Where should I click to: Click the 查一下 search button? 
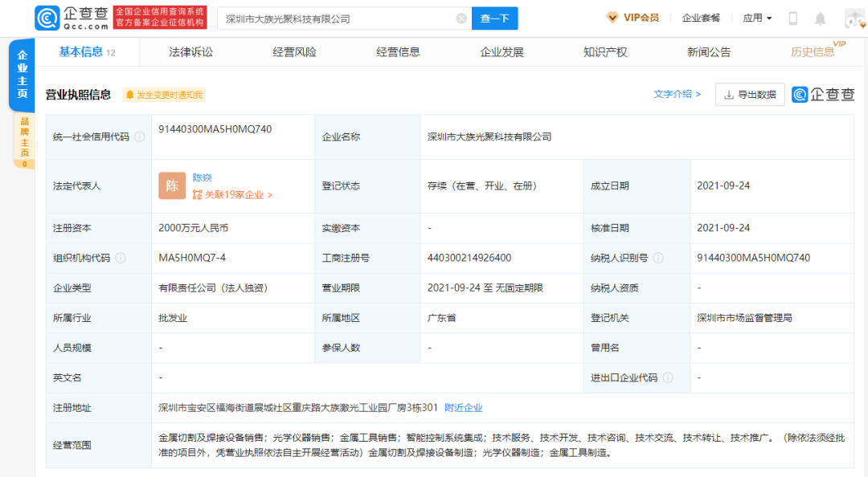point(494,18)
